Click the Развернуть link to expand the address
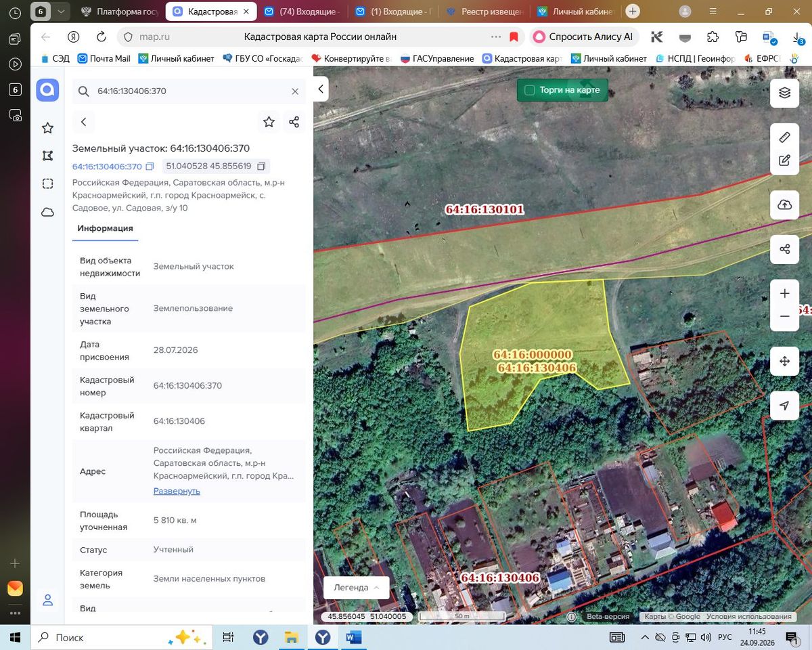The height and width of the screenshot is (650, 812). 177,491
